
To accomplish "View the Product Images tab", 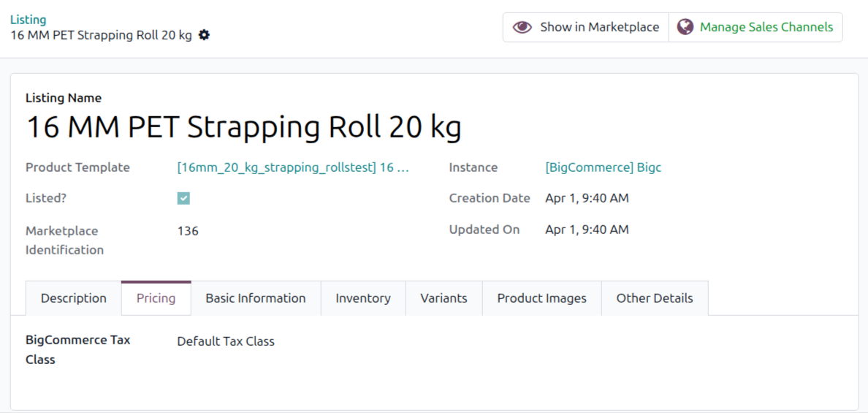I will click(542, 298).
